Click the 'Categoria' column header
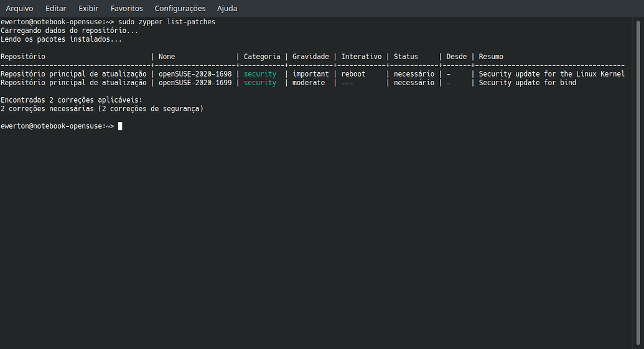This screenshot has height=349, width=644. (262, 57)
